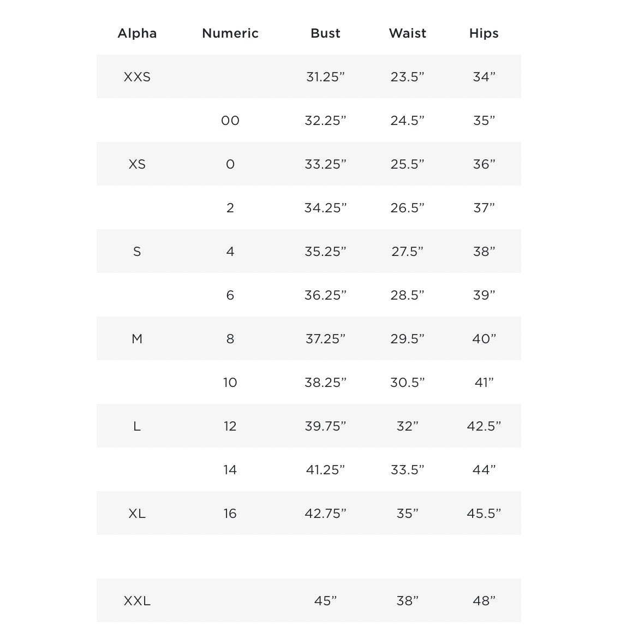Click the Bust column header
The image size is (644, 644).
(325, 33)
